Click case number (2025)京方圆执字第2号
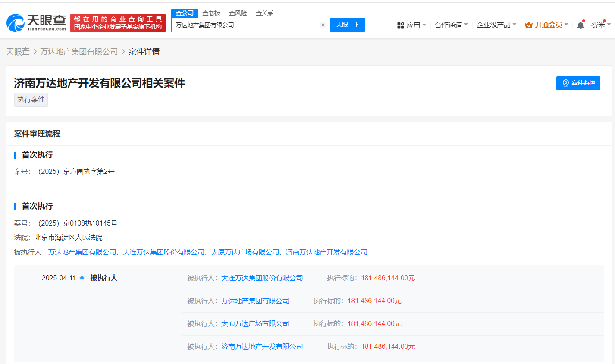The image size is (615, 364). click(x=76, y=172)
